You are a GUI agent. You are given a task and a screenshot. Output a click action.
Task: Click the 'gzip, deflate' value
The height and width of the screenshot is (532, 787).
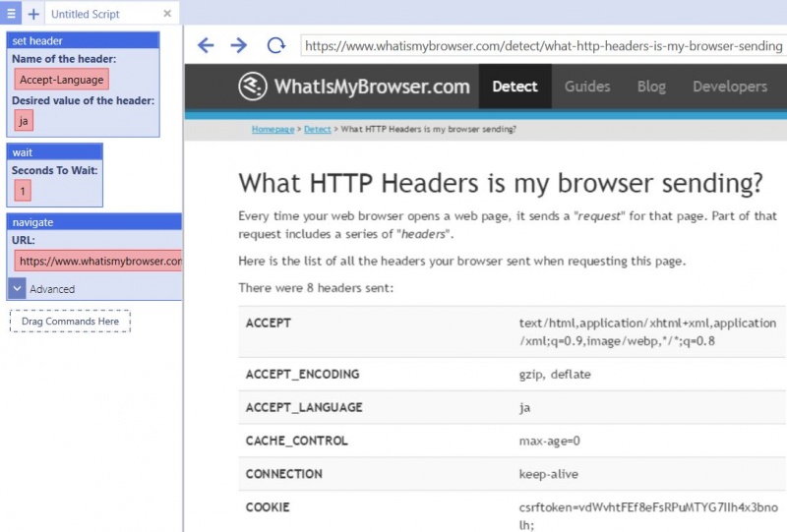click(555, 375)
